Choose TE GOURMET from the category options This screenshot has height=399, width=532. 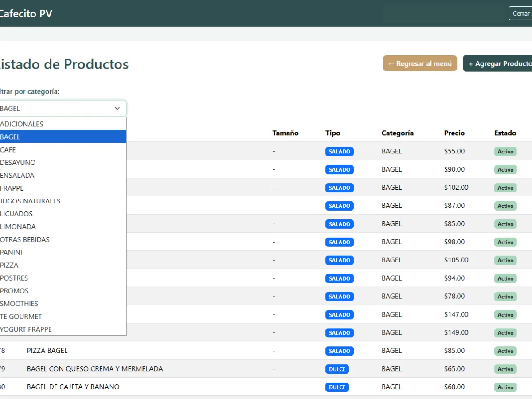[21, 317]
